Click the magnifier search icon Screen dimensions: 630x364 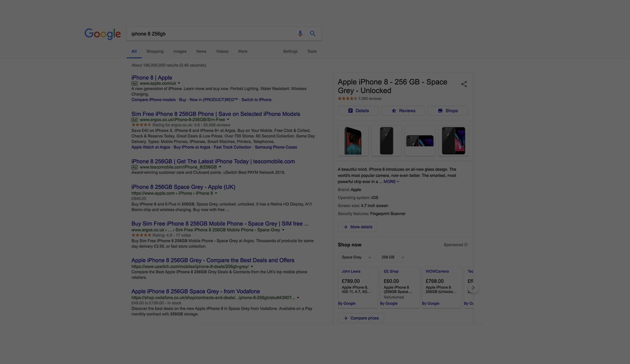point(313,34)
